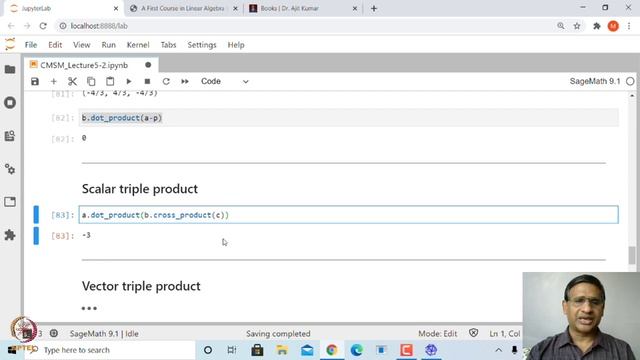Click cell 82 b.dot_product(a-p) code
This screenshot has width=640, height=360.
pos(122,118)
